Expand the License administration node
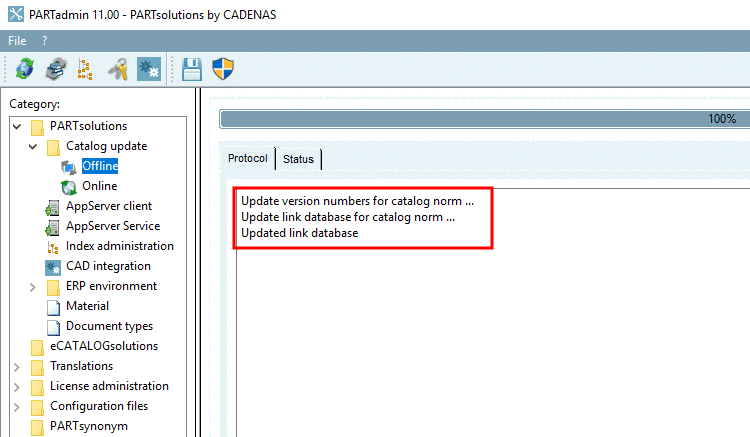This screenshot has height=437, width=750. pyautogui.click(x=17, y=387)
